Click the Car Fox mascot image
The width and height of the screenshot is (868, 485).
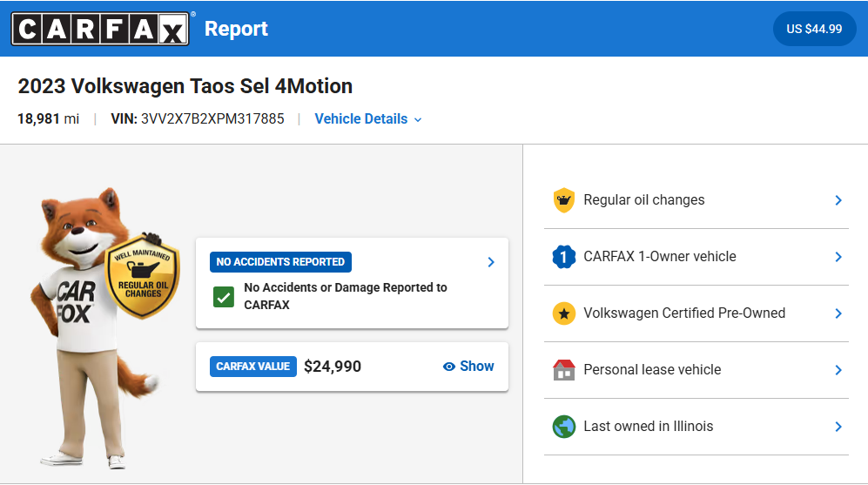87,331
